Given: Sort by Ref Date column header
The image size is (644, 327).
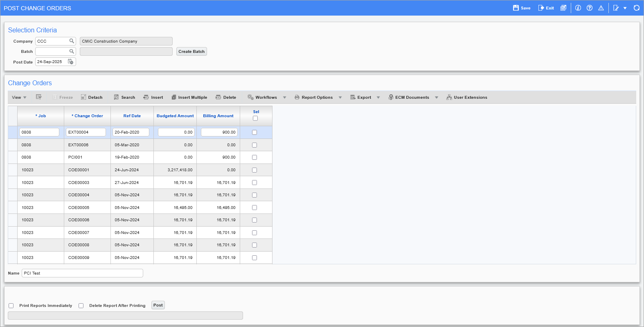Looking at the screenshot, I should pyautogui.click(x=132, y=116).
